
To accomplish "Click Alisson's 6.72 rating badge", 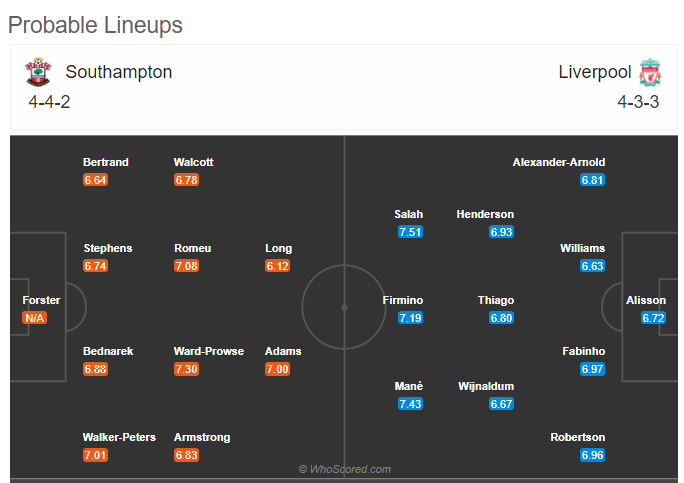I will click(653, 318).
